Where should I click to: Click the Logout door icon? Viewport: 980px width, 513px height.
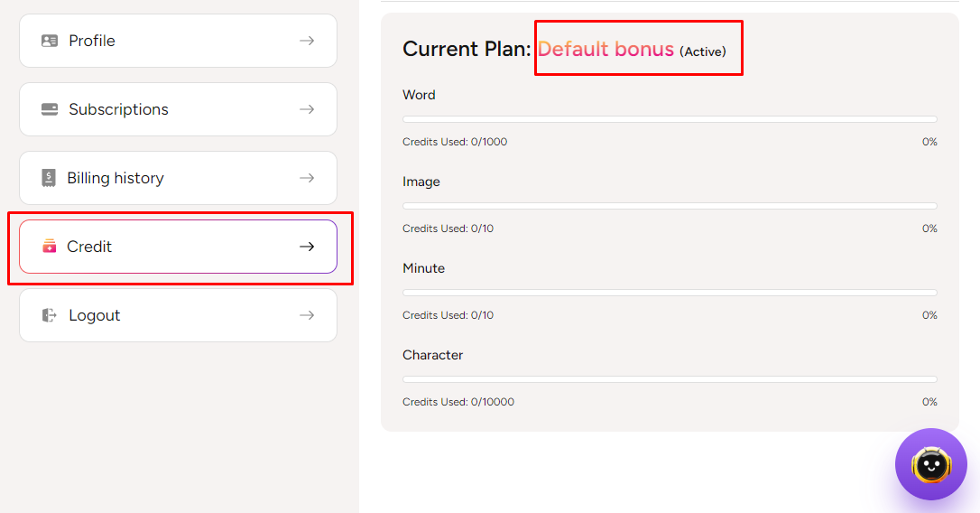(50, 315)
